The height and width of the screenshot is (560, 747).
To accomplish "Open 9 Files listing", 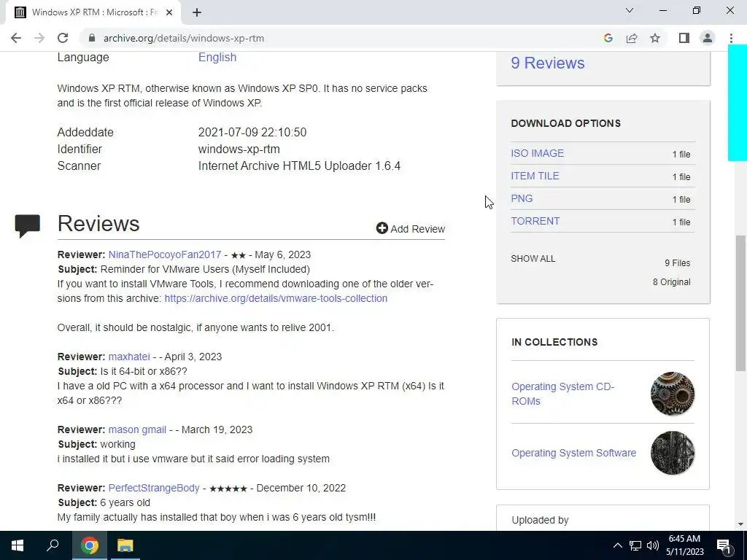I will pyautogui.click(x=678, y=262).
